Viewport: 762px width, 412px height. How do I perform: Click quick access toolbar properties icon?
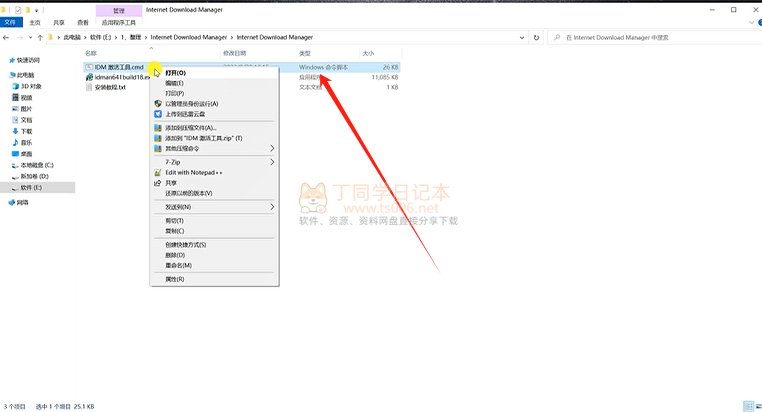tap(18, 10)
